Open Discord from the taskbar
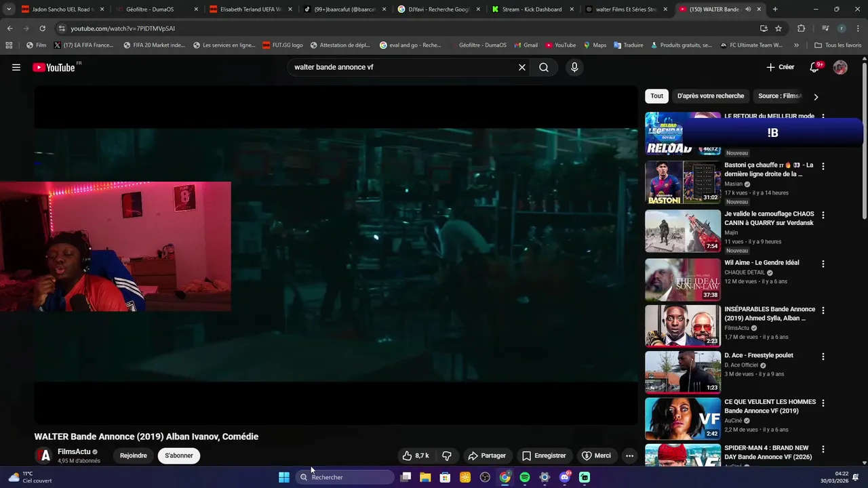Viewport: 868px width, 488px height. click(x=565, y=477)
